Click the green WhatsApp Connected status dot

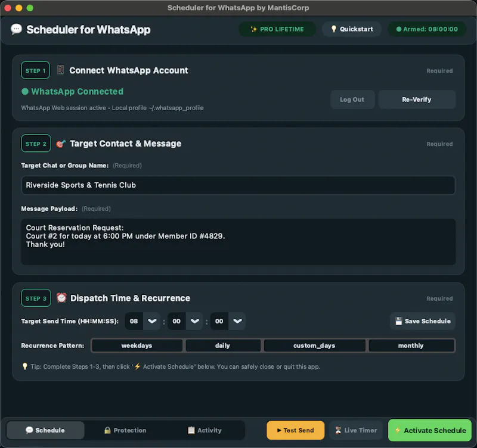click(x=25, y=92)
